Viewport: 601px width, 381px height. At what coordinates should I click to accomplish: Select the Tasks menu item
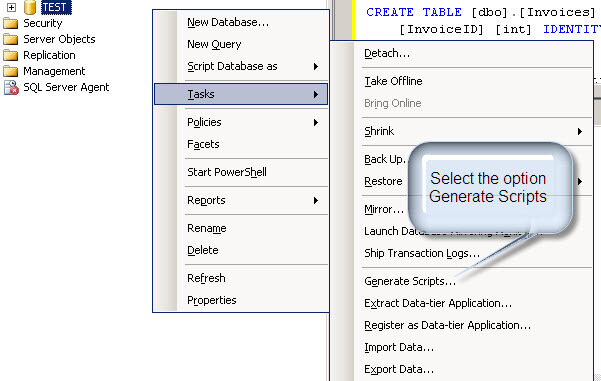pos(241,94)
